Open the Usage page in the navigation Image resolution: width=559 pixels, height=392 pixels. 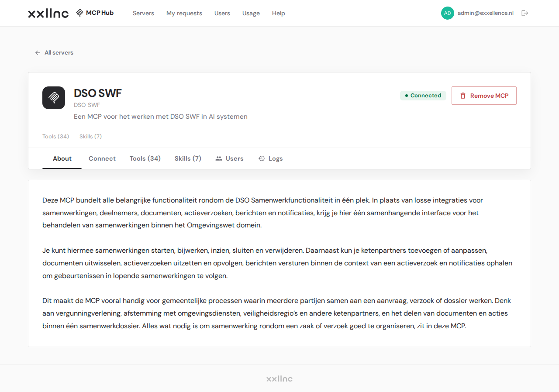click(251, 13)
